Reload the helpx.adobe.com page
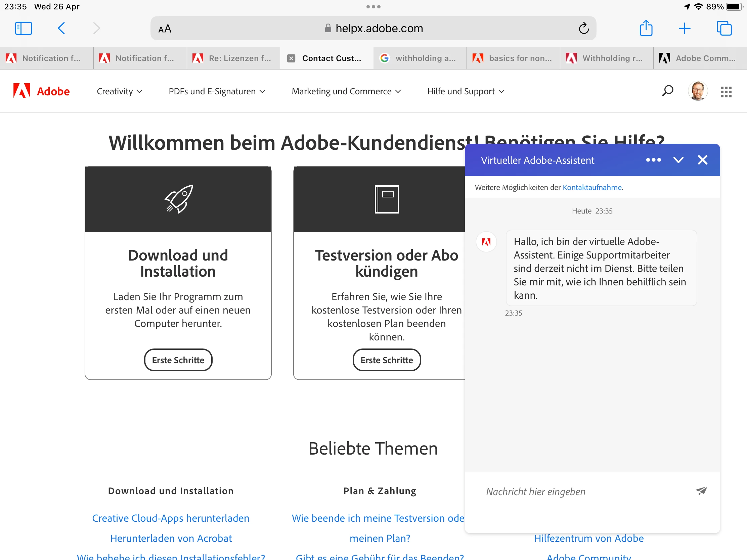Image resolution: width=747 pixels, height=560 pixels. (583, 28)
